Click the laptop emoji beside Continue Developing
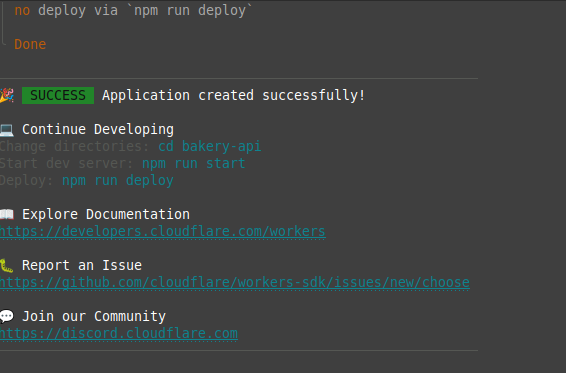 (x=6, y=129)
